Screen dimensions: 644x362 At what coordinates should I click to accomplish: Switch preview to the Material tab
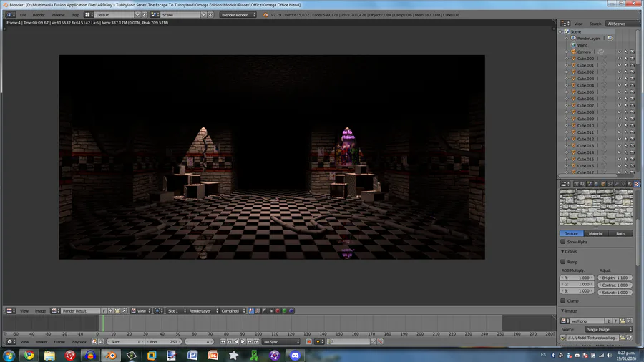pyautogui.click(x=596, y=233)
